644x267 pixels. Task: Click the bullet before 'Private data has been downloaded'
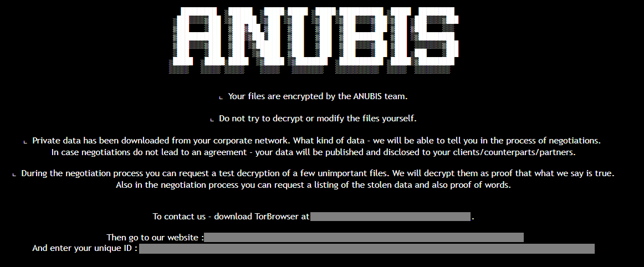[25, 142]
